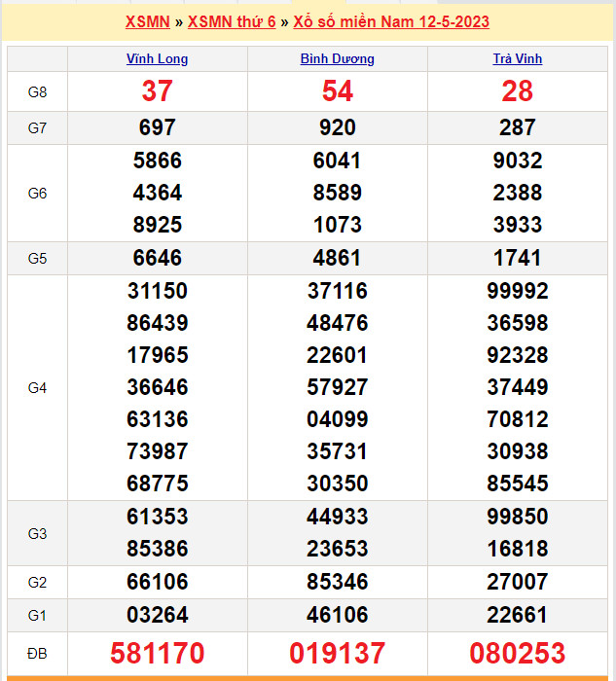The height and width of the screenshot is (681, 616).
Task: Select G3 number 61353
Action: click(158, 517)
